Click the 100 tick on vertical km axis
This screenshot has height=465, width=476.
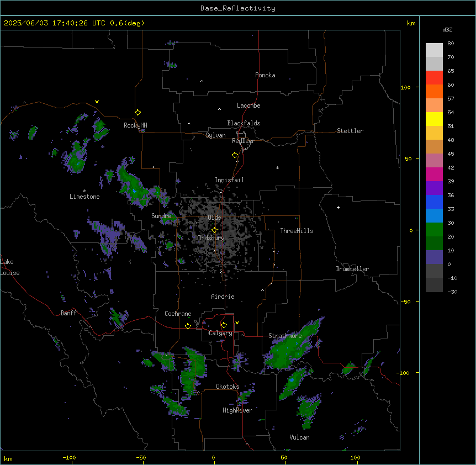pos(405,87)
